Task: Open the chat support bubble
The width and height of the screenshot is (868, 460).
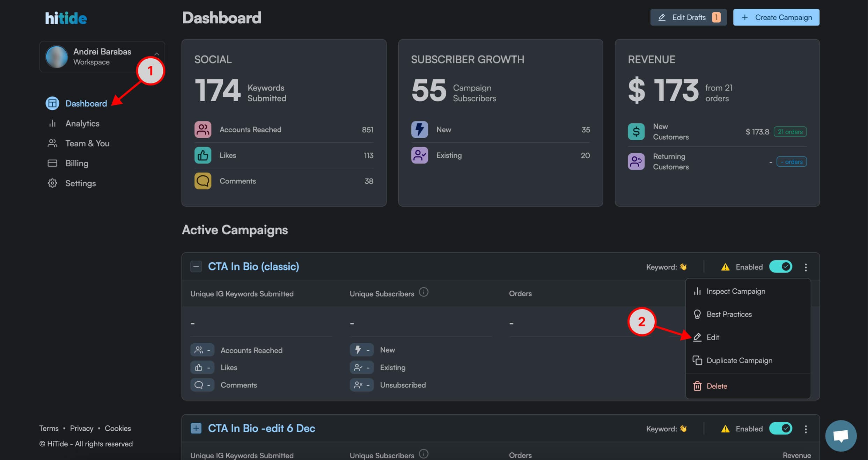Action: (x=840, y=436)
